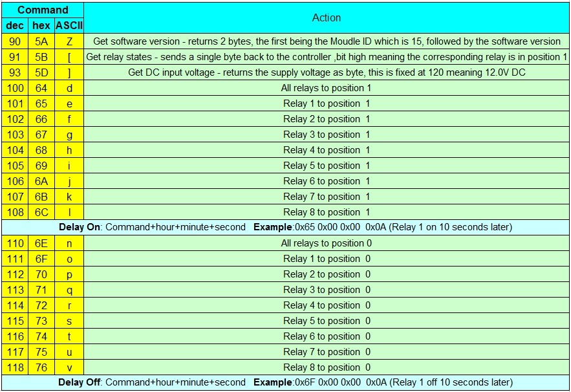Click hex value 6E cell
571x392 pixels.
(41, 243)
